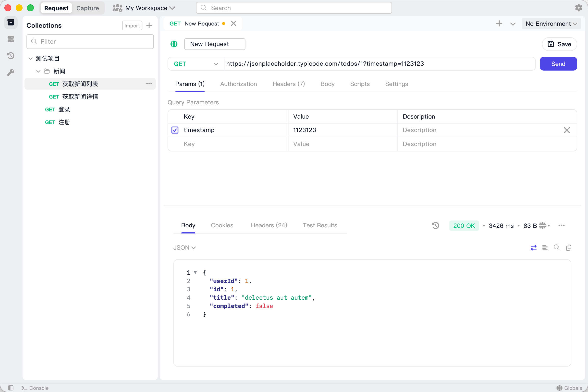Select the response Body tab
Screen dimensions: 588x392
188,225
